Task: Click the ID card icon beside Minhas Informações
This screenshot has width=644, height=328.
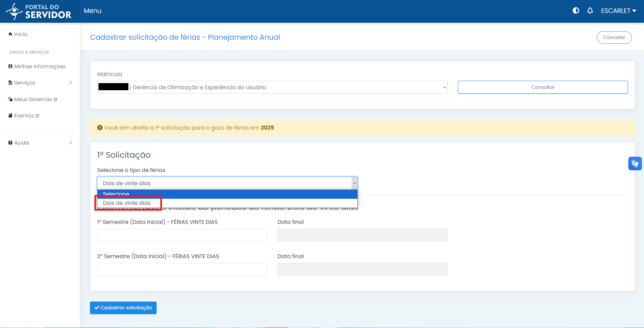Action: tap(10, 66)
